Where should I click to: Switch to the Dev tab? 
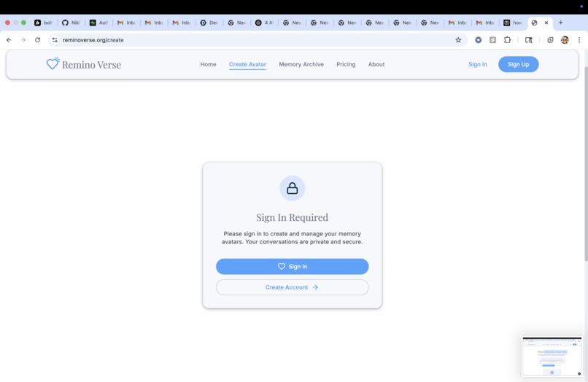[209, 23]
